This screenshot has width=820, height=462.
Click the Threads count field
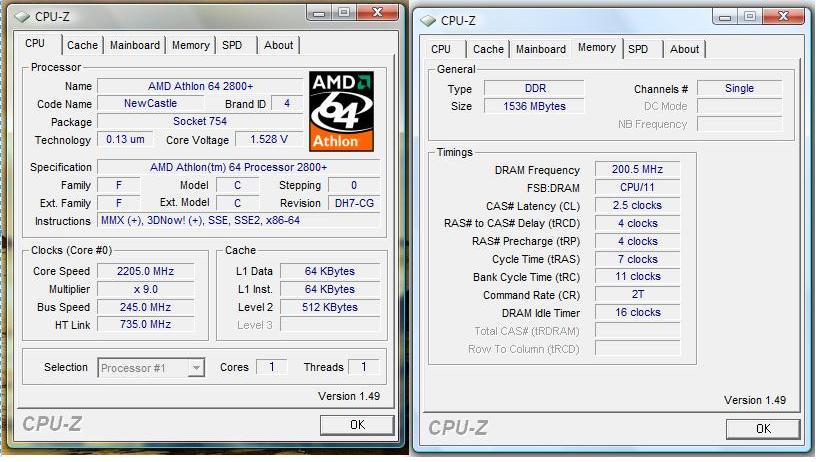(x=363, y=367)
